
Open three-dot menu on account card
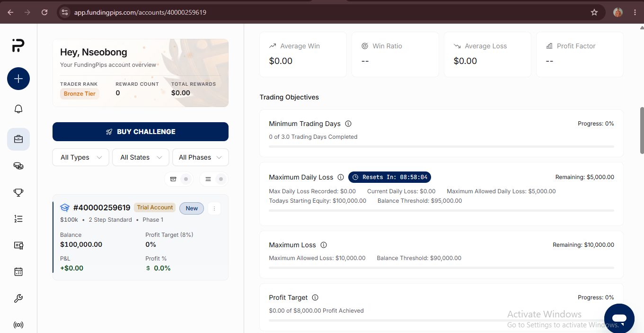pos(214,208)
